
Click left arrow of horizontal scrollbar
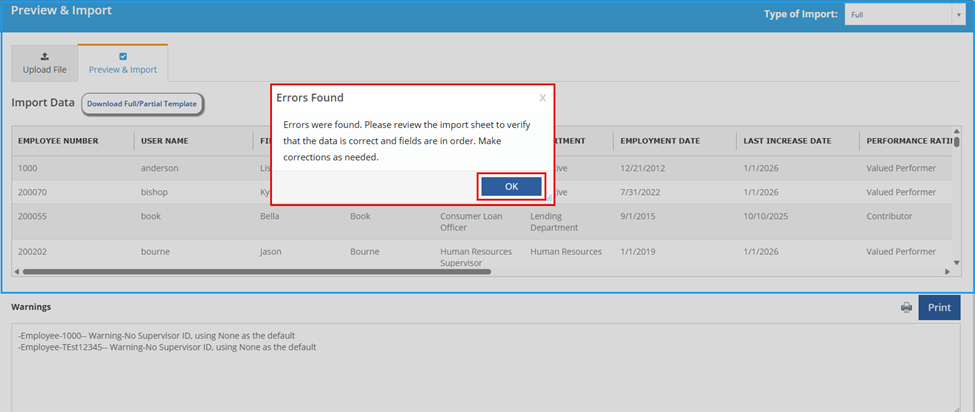tap(17, 272)
